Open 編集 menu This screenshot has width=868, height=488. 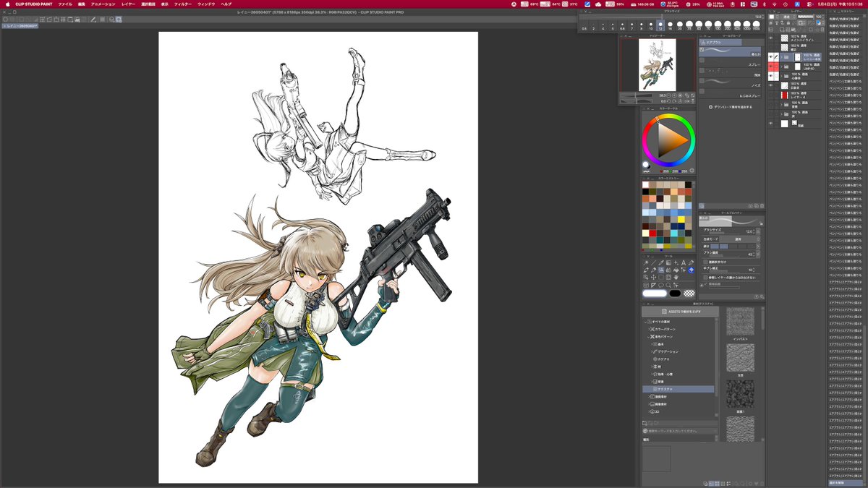click(82, 4)
